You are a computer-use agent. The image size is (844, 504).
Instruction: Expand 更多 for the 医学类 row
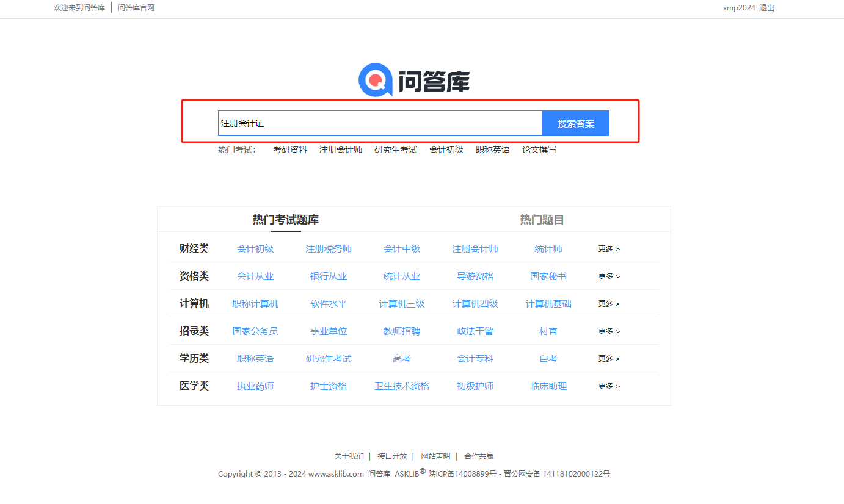pyautogui.click(x=609, y=386)
